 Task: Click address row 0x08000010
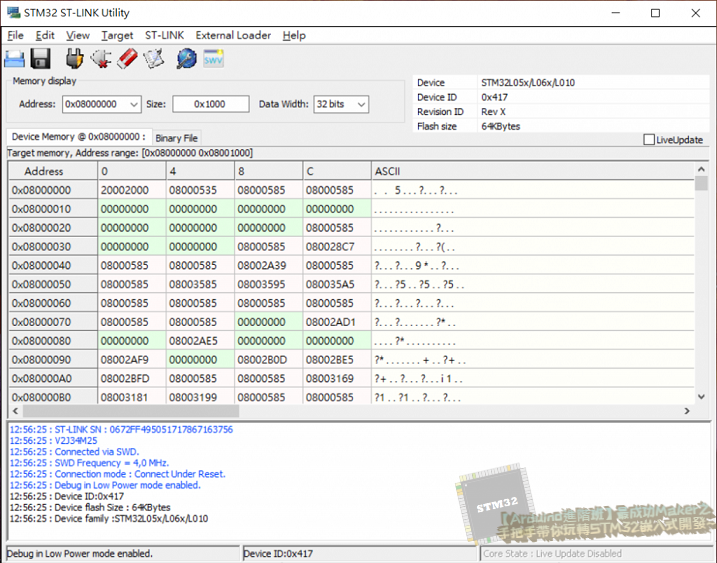click(53, 209)
